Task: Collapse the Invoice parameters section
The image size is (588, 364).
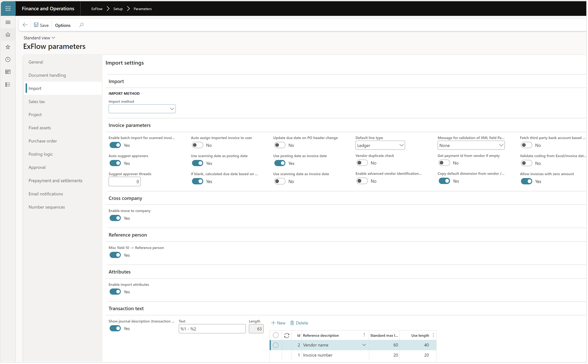Action: click(130, 125)
